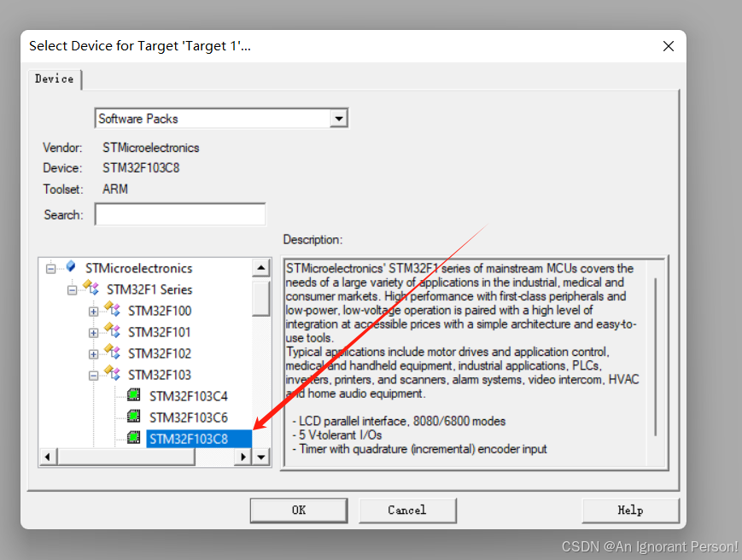Click the device tree scroll-up arrow
742x560 pixels.
(x=261, y=268)
